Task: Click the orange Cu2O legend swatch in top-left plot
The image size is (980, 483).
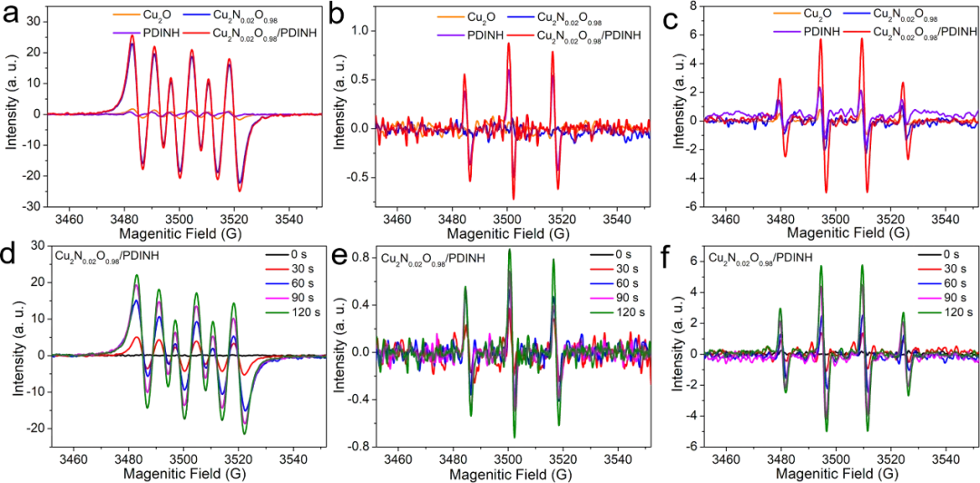Action: (122, 16)
